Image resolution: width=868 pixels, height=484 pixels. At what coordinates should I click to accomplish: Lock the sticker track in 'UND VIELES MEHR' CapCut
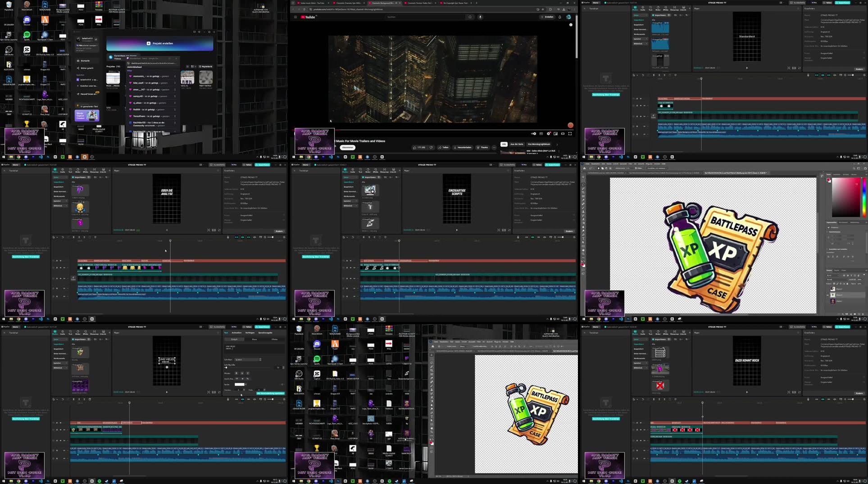57,430
